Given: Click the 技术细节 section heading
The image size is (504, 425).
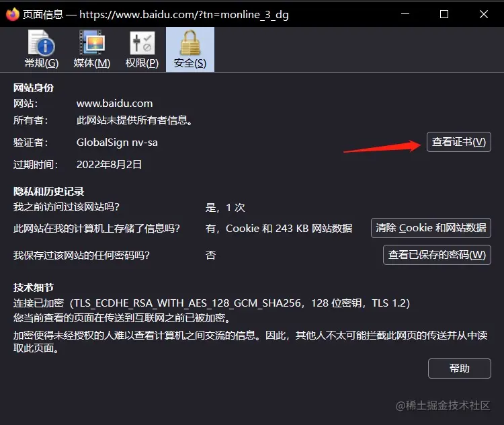Looking at the screenshot, I should click(34, 288).
